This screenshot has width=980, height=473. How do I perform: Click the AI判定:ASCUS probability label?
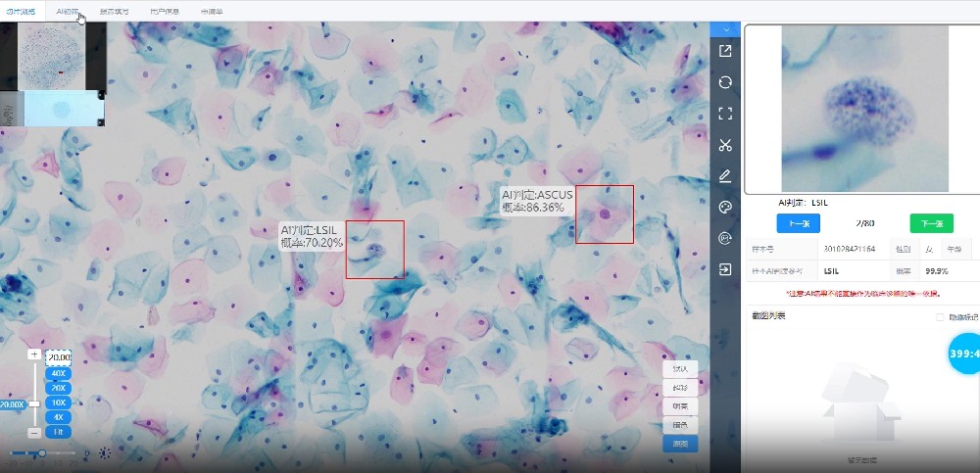tap(537, 201)
